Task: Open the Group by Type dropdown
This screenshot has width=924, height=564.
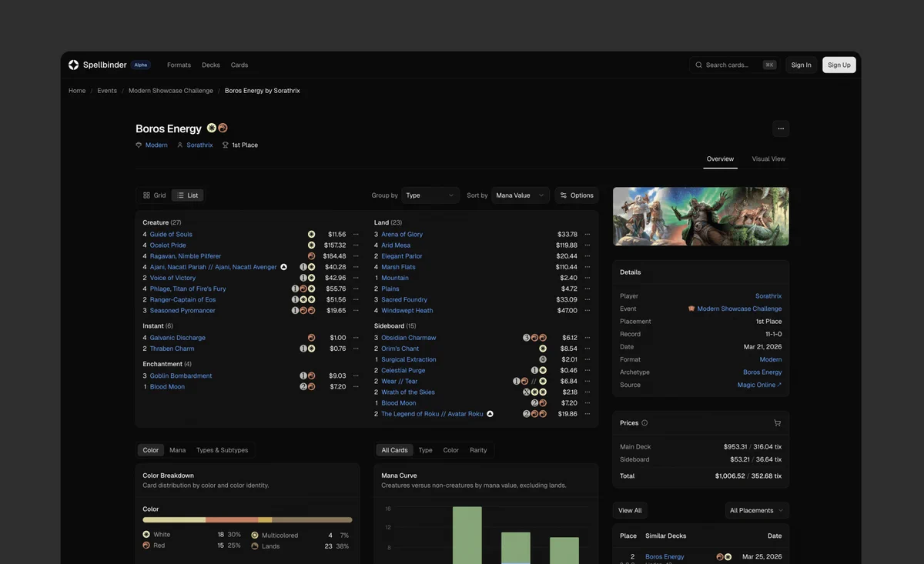Action: click(x=430, y=195)
